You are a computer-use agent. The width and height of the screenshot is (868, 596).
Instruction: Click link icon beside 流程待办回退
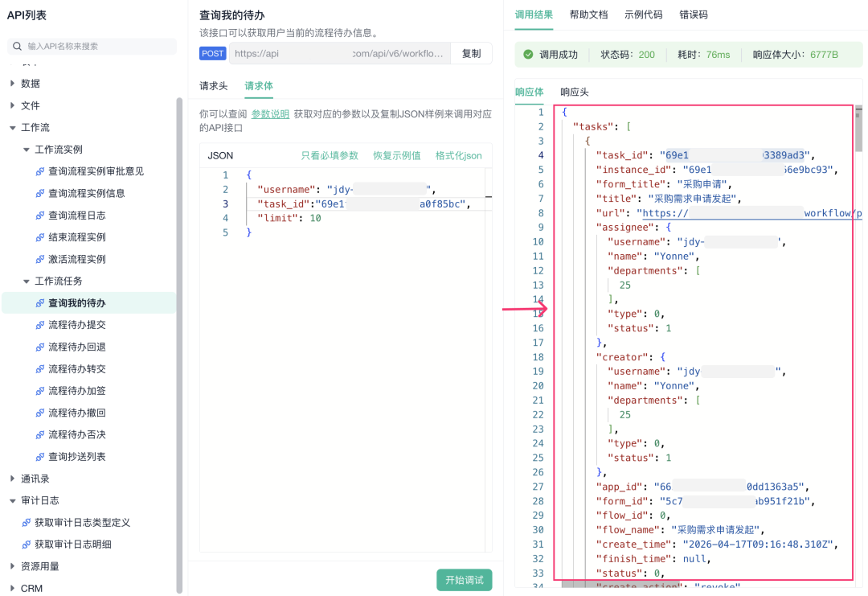coord(40,347)
